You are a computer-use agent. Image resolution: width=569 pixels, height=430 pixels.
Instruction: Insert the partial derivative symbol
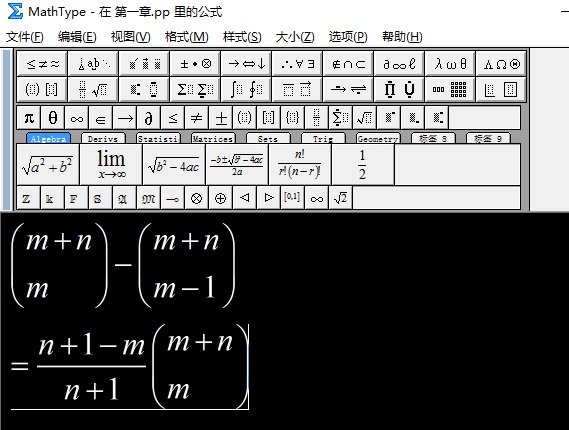click(148, 118)
